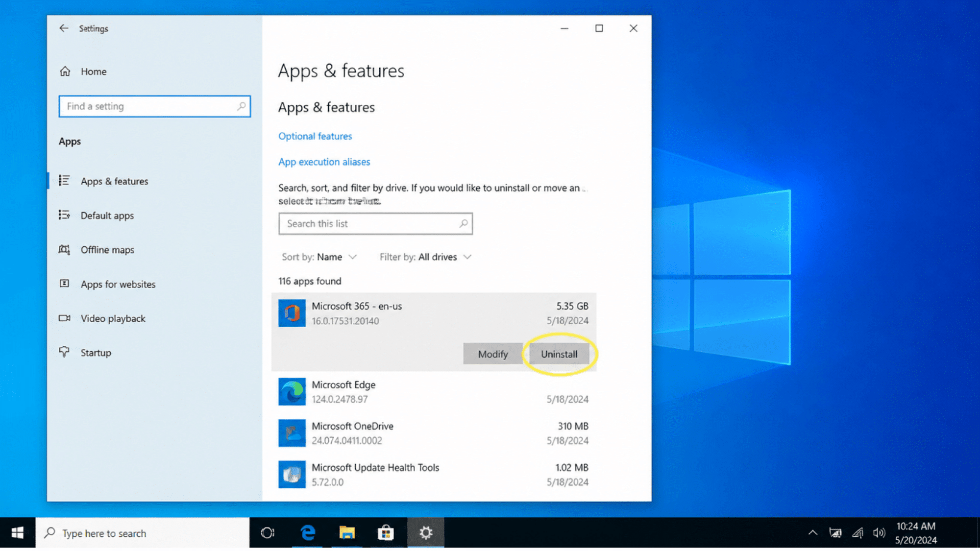Click the Update Health Tools app icon
Screen dimensions: 980x551
(x=292, y=475)
